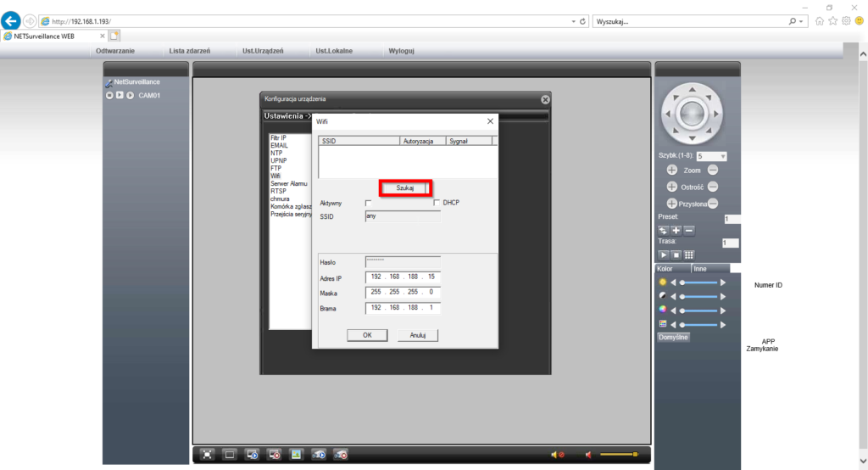Click the fullscreen icon in bottom toolbar

207,455
